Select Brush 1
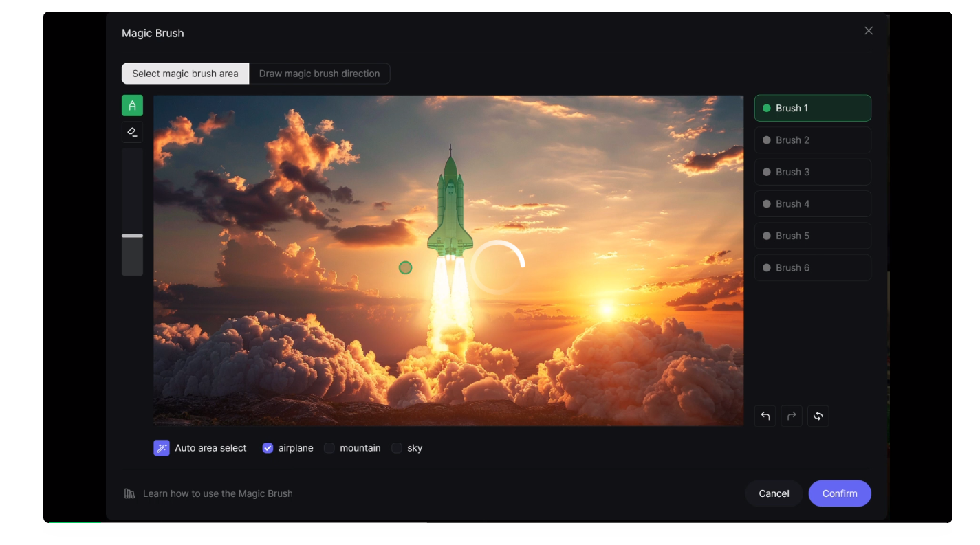The width and height of the screenshot is (980, 545). (x=813, y=108)
